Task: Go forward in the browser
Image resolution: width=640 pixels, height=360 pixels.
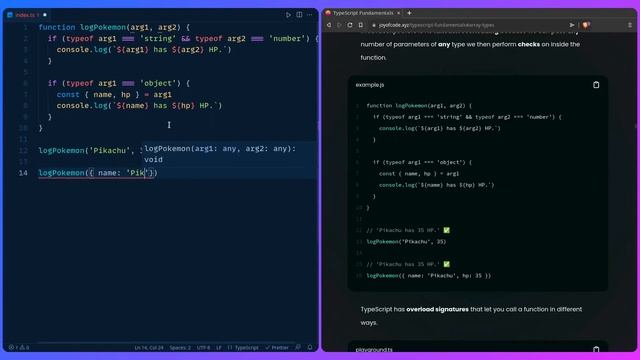Action: click(x=339, y=25)
